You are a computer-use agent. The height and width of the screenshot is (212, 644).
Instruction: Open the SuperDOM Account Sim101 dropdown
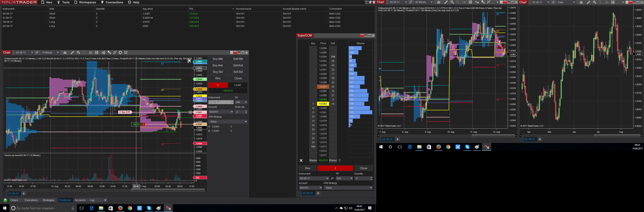[x=310, y=188]
